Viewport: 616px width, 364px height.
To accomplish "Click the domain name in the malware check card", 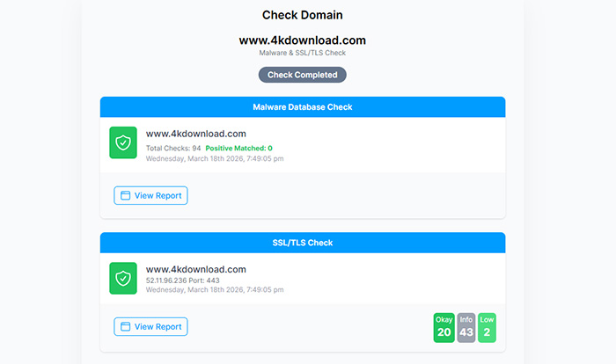I will pyautogui.click(x=196, y=134).
